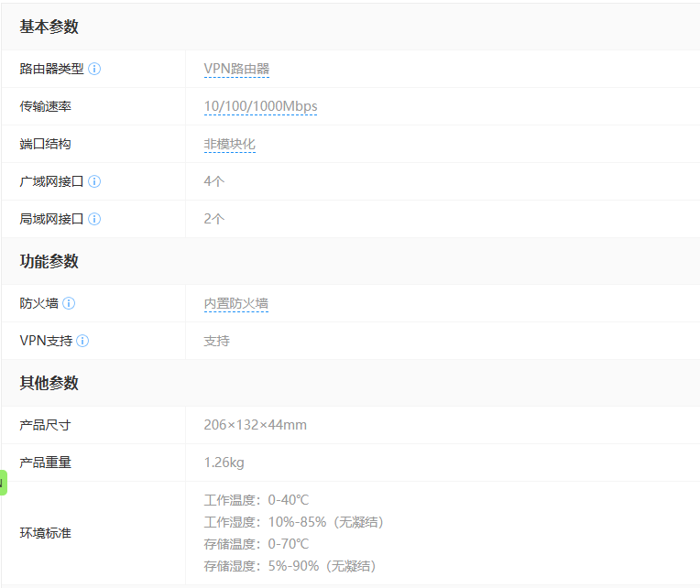Open the 内置防火墙 link
Image resolution: width=700 pixels, height=588 pixels.
[x=236, y=304]
